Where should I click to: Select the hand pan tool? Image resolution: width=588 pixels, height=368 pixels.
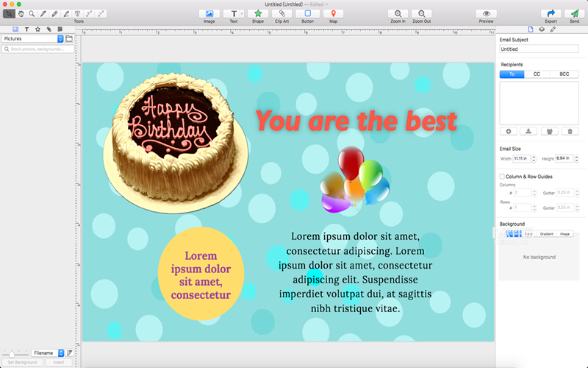coord(21,14)
